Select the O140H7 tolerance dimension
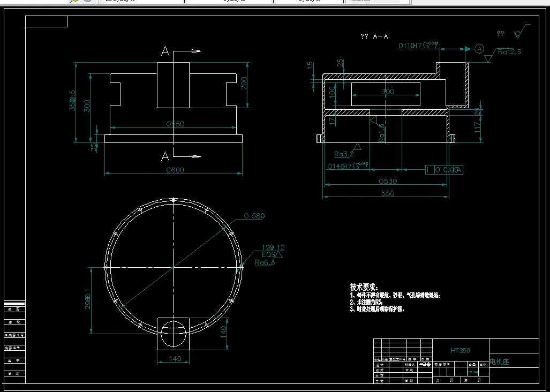This screenshot has width=550, height=392. point(348,166)
